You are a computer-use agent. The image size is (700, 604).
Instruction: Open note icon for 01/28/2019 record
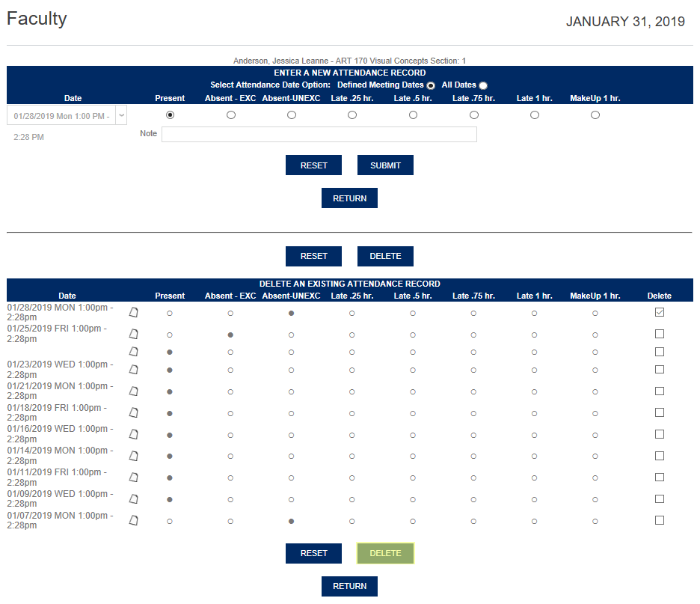click(x=133, y=312)
